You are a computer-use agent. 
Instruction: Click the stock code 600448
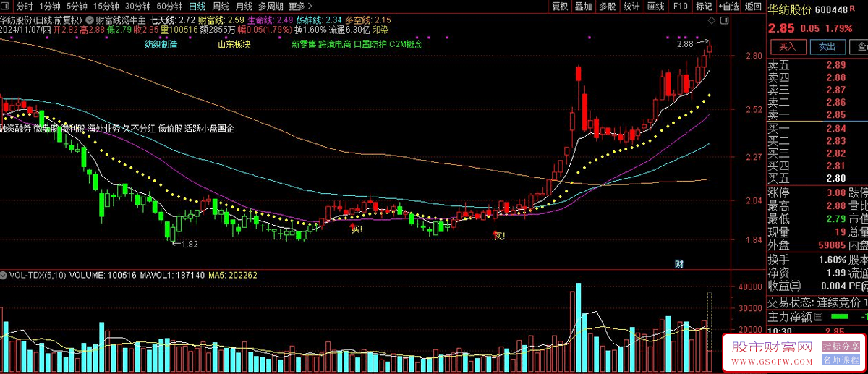coord(830,9)
